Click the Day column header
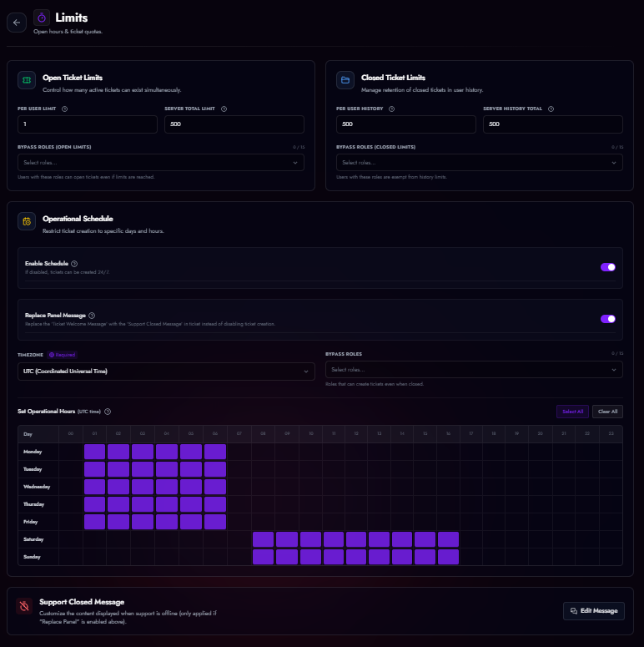This screenshot has width=644, height=647. (x=28, y=434)
